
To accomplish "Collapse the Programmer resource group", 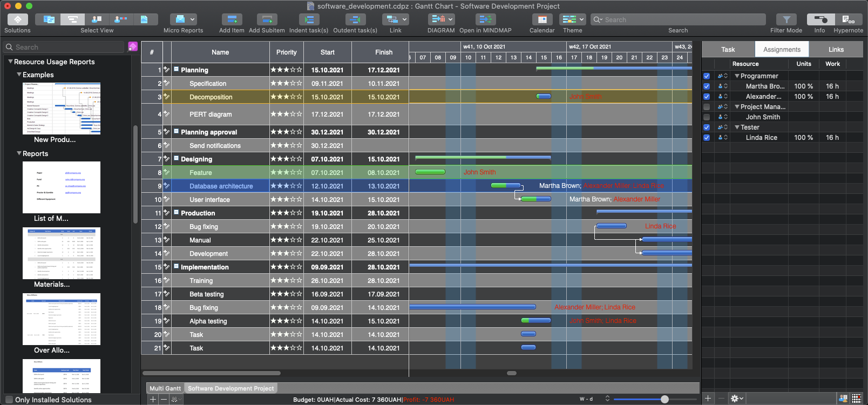I will click(x=737, y=76).
